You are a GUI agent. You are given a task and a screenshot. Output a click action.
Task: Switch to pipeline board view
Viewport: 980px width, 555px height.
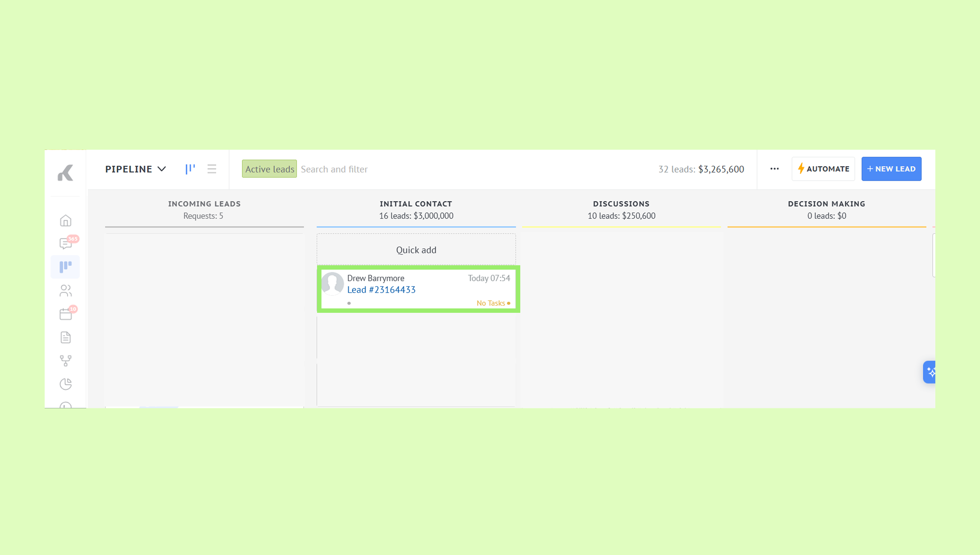point(190,169)
